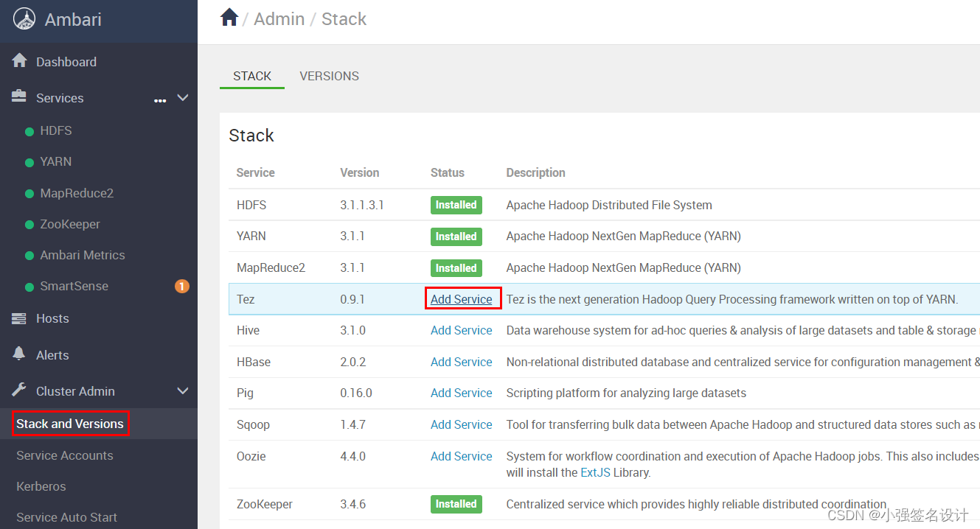Open Dashboard from the sidebar
Viewport: 980px width, 529px height.
click(x=66, y=62)
